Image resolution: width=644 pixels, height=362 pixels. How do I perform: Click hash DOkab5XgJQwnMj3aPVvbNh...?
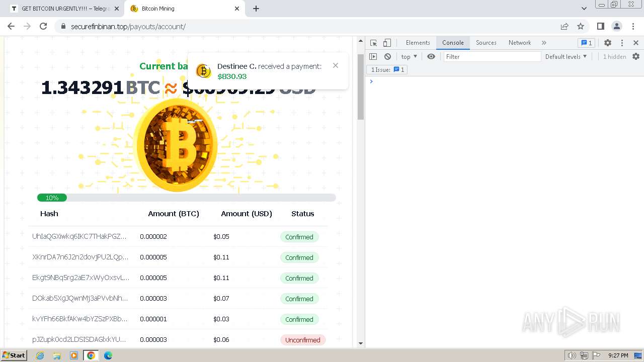(80, 298)
